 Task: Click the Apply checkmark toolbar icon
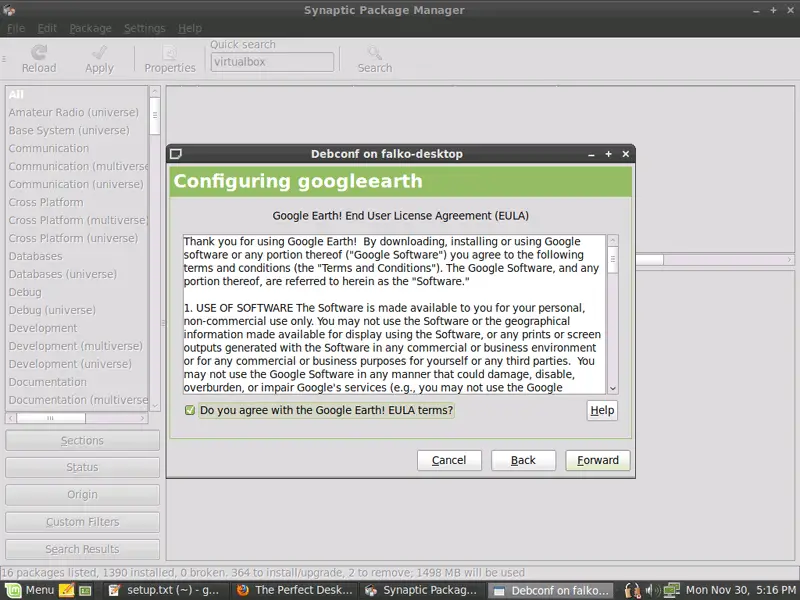click(x=99, y=53)
